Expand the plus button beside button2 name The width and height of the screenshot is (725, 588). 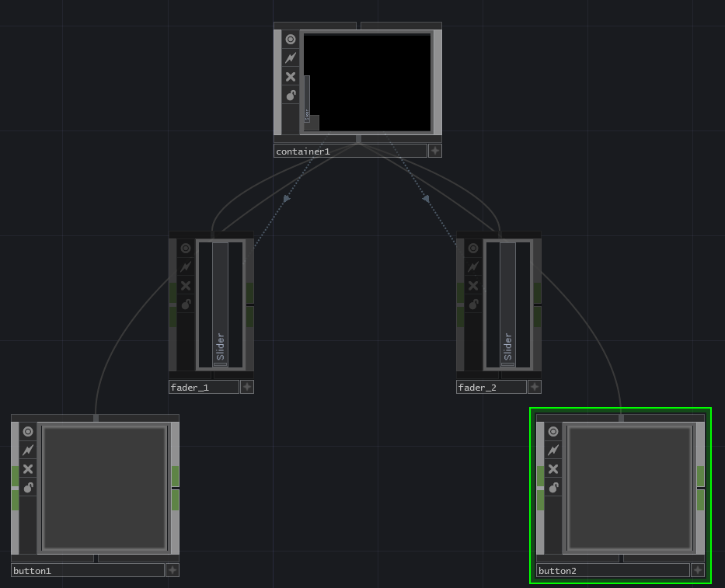point(698,570)
